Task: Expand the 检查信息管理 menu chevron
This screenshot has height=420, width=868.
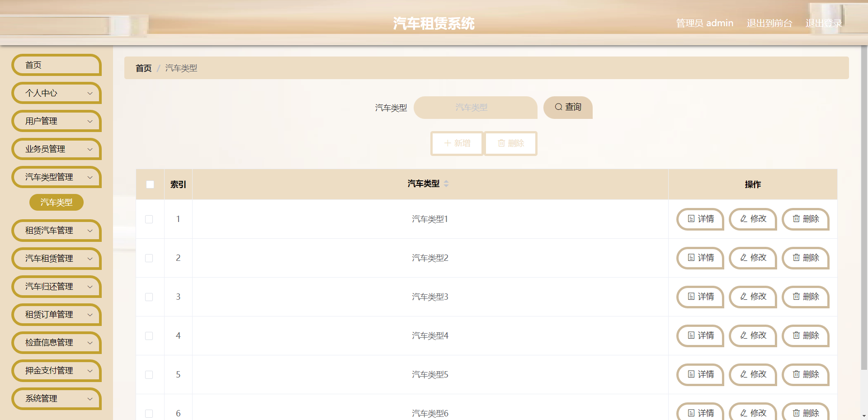Action: (x=90, y=343)
